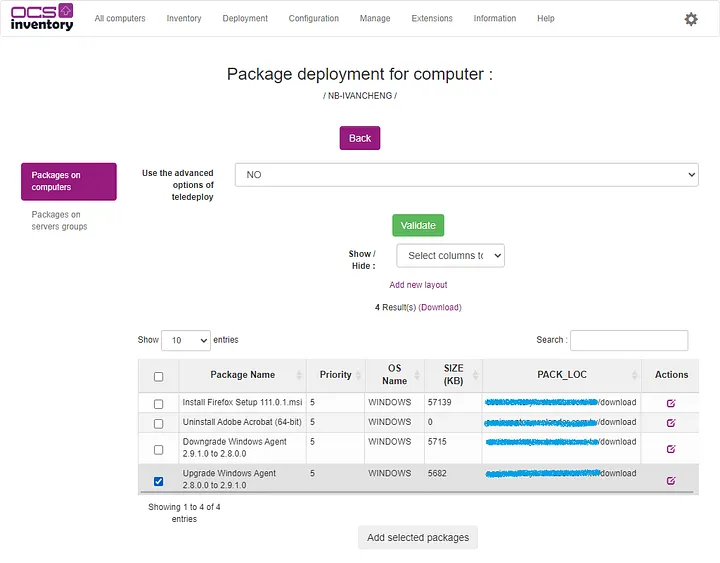Open the Extensions menu
This screenshot has width=720, height=563.
(x=432, y=18)
